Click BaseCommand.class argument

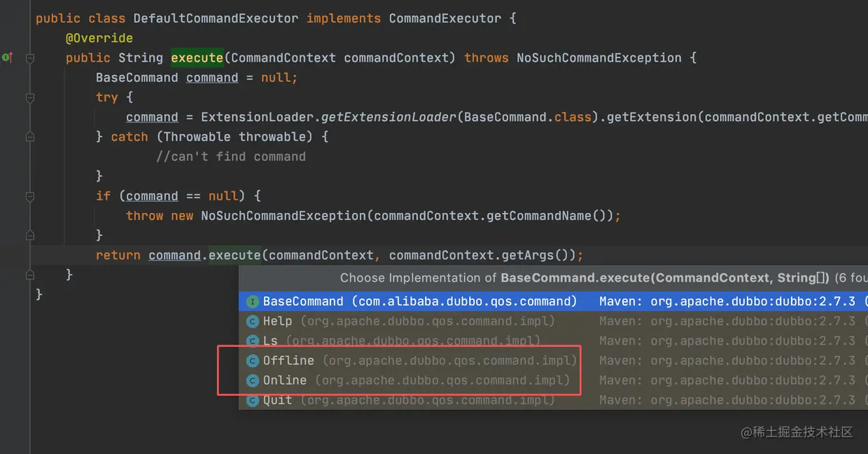pos(528,117)
